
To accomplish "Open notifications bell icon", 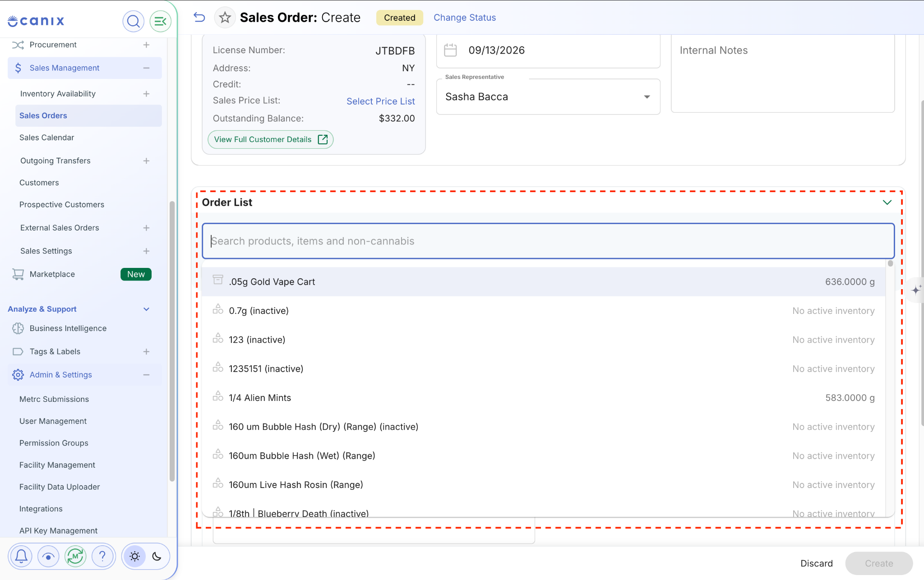I will (x=21, y=556).
